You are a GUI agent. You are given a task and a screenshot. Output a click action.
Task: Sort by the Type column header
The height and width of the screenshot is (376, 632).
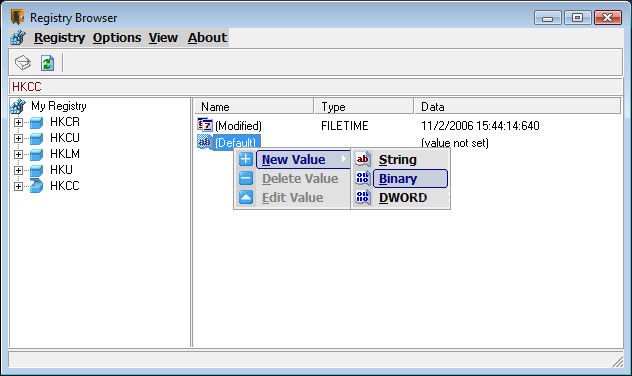coord(364,106)
